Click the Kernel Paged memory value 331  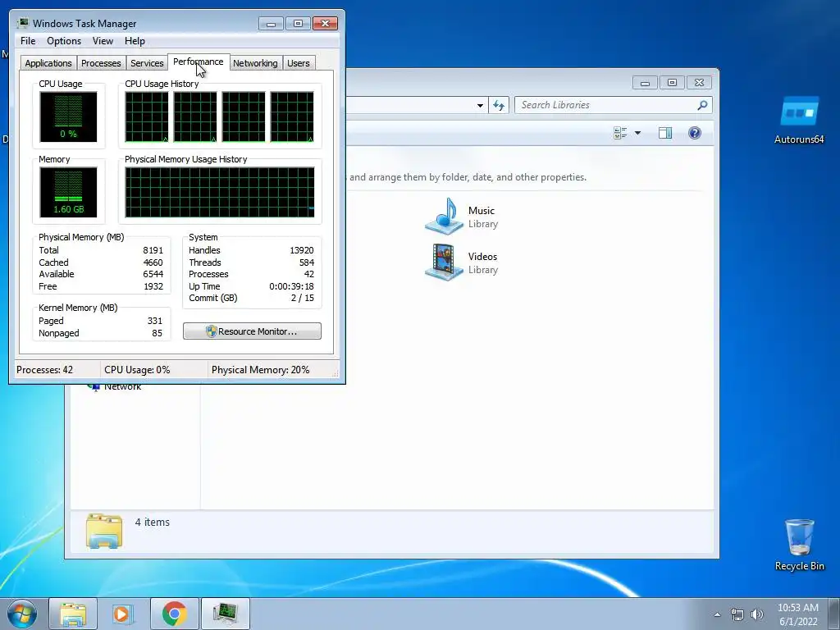pos(155,321)
